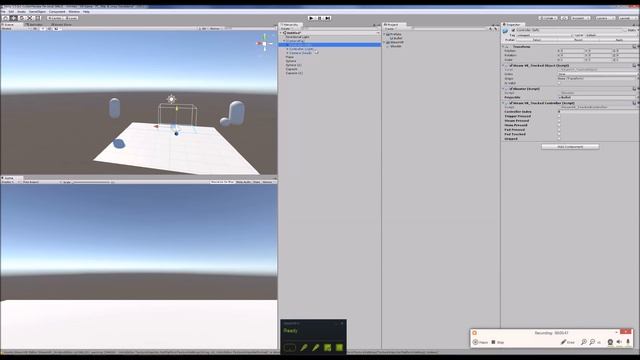The height and width of the screenshot is (360, 640).
Task: Open the Index dropdown in Tracked Object
Action: click(x=598, y=74)
